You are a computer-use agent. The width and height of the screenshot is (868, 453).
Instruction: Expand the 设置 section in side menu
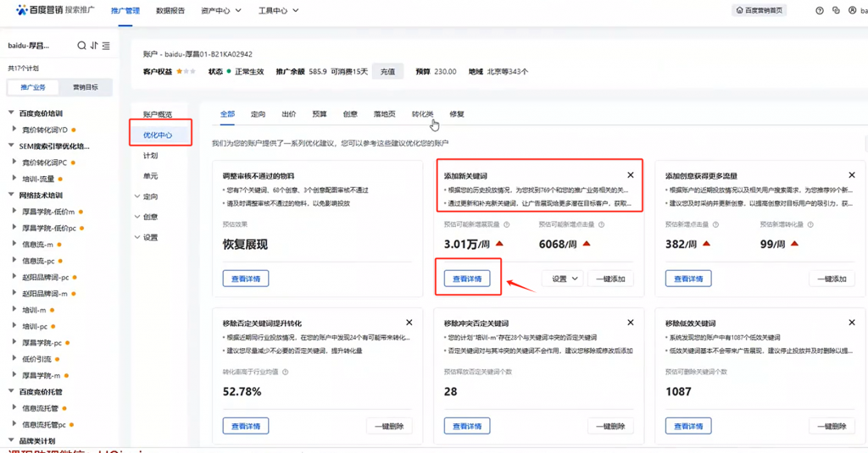point(137,237)
